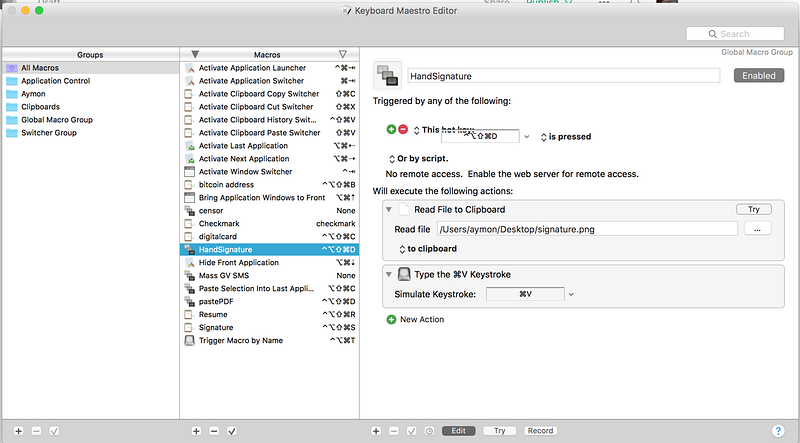Open the hot key field dropdown arrow
This screenshot has width=800, height=443.
coord(527,137)
